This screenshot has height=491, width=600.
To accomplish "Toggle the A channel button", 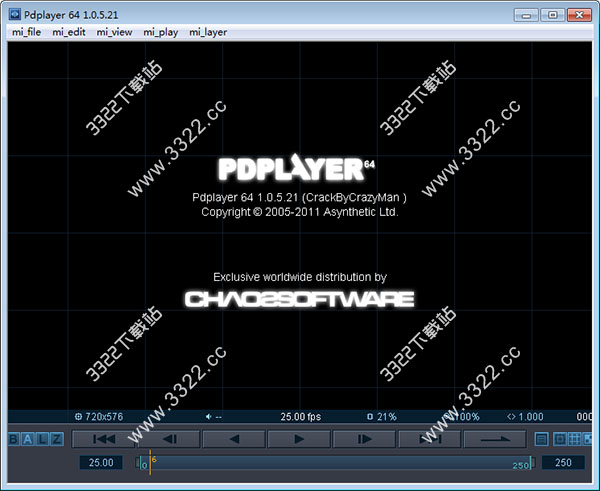I will [28, 439].
